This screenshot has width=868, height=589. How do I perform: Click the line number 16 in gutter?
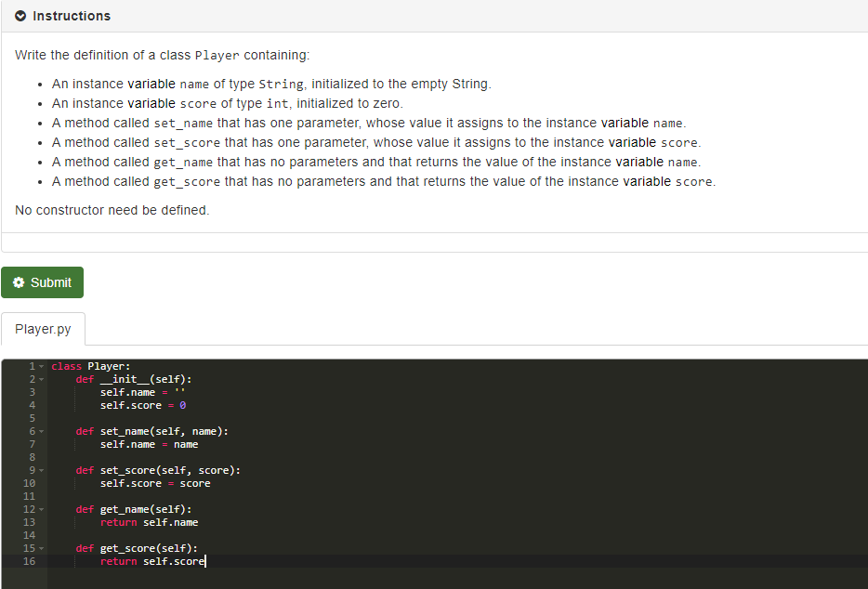click(x=29, y=561)
